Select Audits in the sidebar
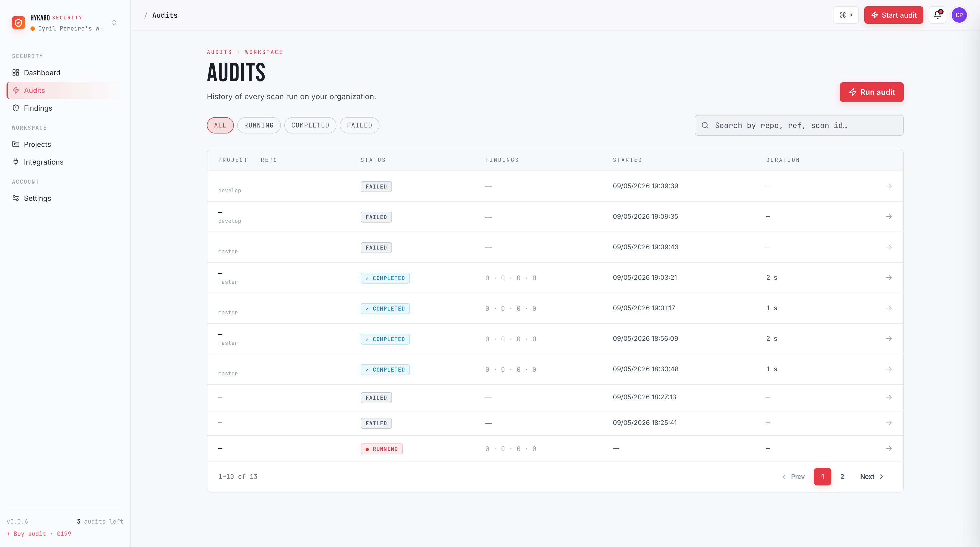Screen dimensions: 980x547 [x=65, y=90]
